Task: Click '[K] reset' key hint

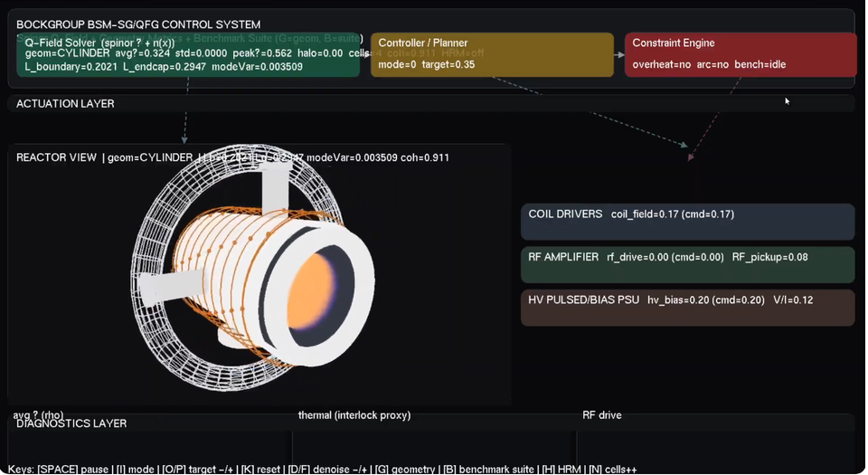Action: click(259, 470)
